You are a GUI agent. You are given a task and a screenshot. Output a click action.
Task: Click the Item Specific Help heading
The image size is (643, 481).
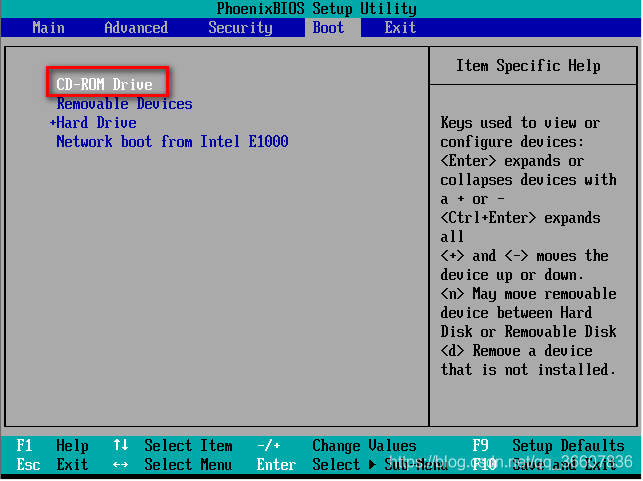pos(528,66)
